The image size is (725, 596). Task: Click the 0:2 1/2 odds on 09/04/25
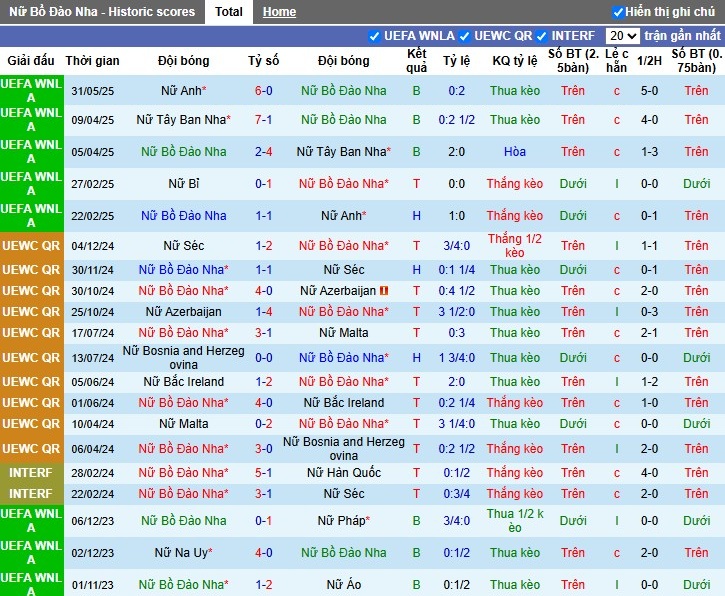pyautogui.click(x=456, y=120)
